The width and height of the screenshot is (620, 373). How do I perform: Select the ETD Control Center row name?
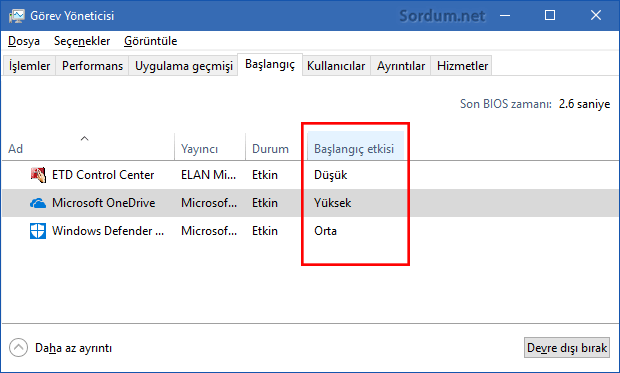click(x=103, y=175)
